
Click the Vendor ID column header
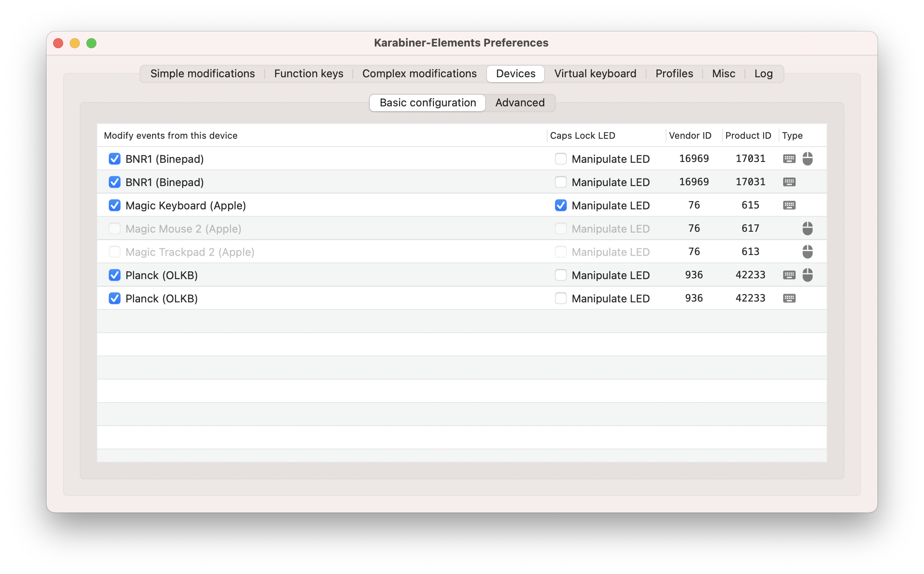(x=690, y=135)
